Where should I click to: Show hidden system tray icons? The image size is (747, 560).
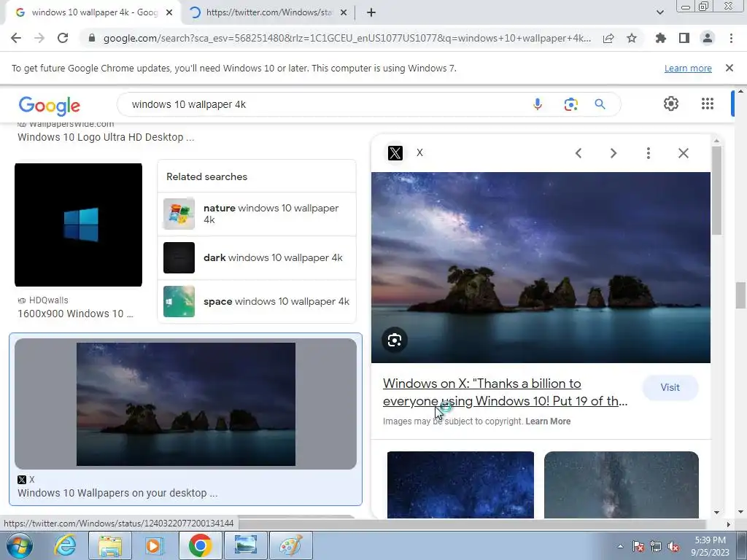[620, 546]
